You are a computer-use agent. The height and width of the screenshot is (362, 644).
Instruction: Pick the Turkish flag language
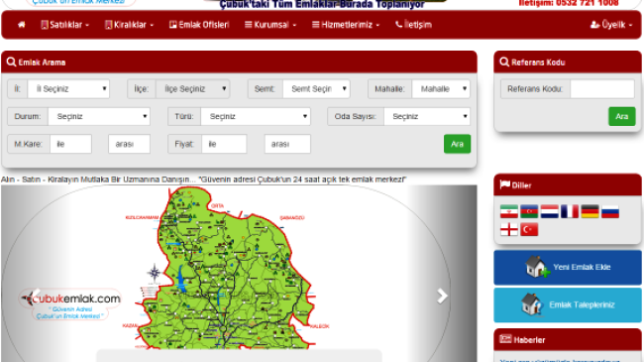[529, 229]
